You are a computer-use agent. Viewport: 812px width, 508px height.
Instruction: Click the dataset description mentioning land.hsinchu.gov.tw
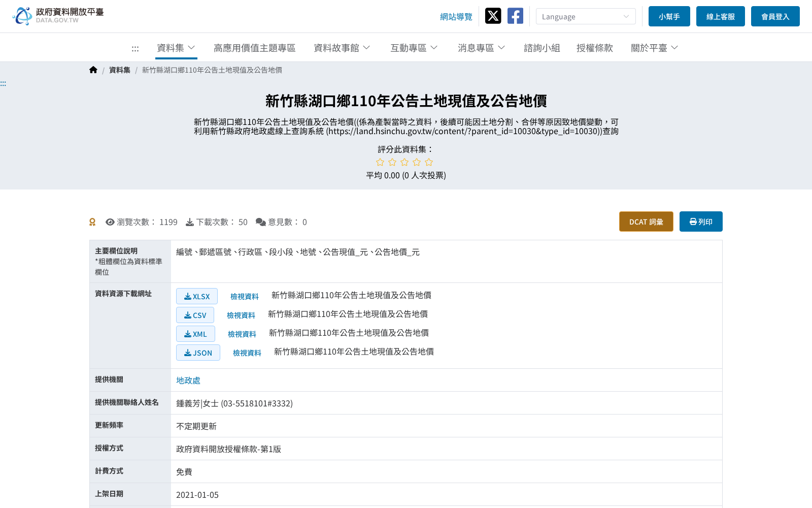tap(406, 126)
